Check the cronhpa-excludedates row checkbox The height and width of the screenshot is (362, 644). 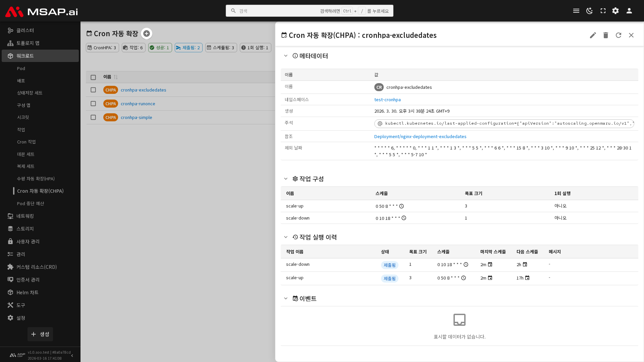pos(93,90)
